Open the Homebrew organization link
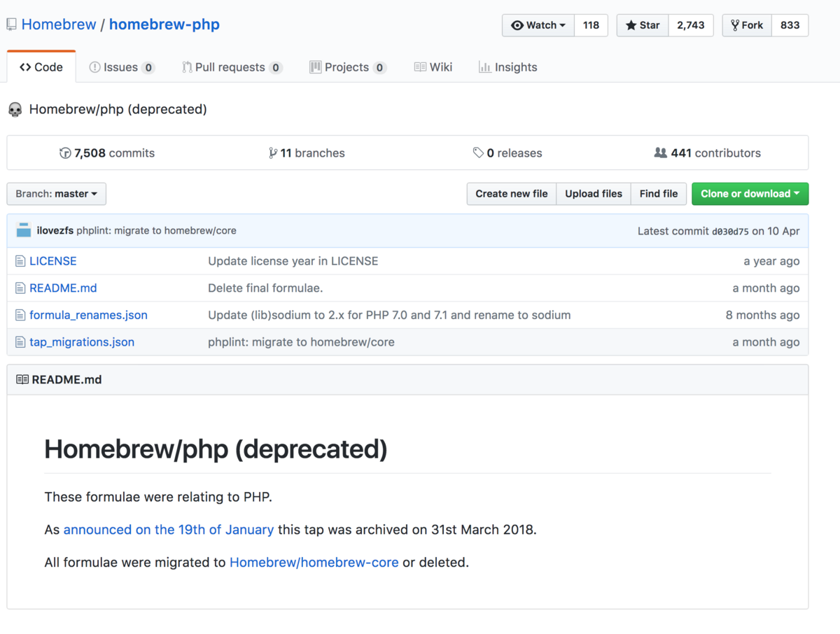This screenshot has width=840, height=634. pos(59,24)
